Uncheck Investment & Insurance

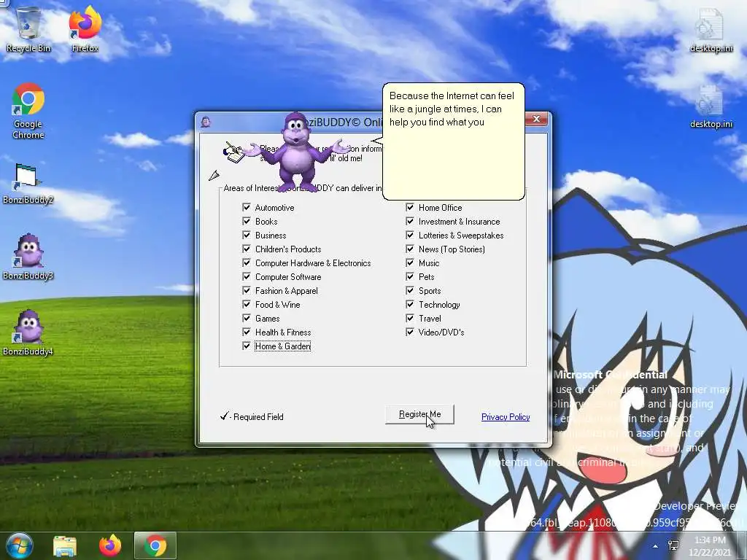tap(410, 221)
